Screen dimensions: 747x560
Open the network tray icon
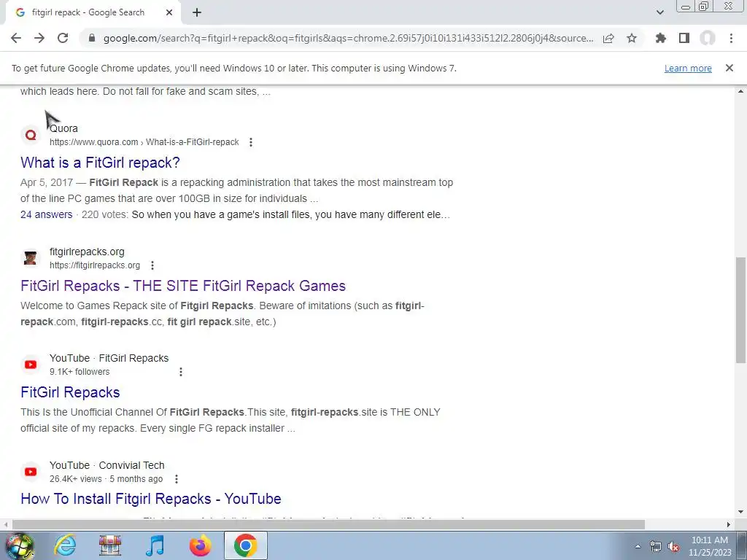[656, 546]
